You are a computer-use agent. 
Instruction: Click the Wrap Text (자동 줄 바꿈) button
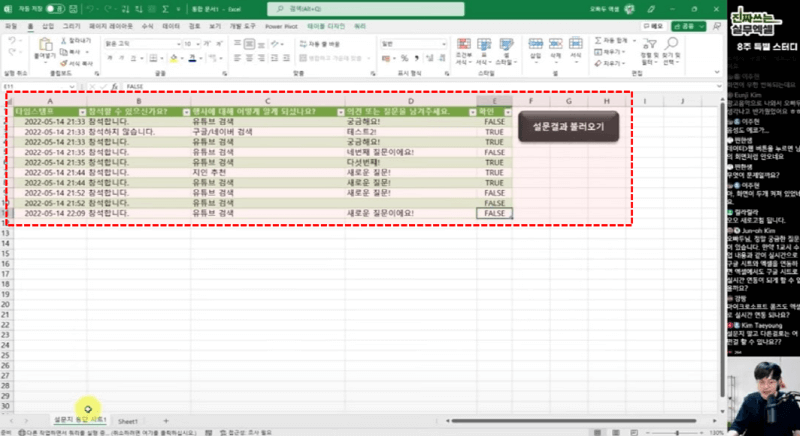(320, 44)
